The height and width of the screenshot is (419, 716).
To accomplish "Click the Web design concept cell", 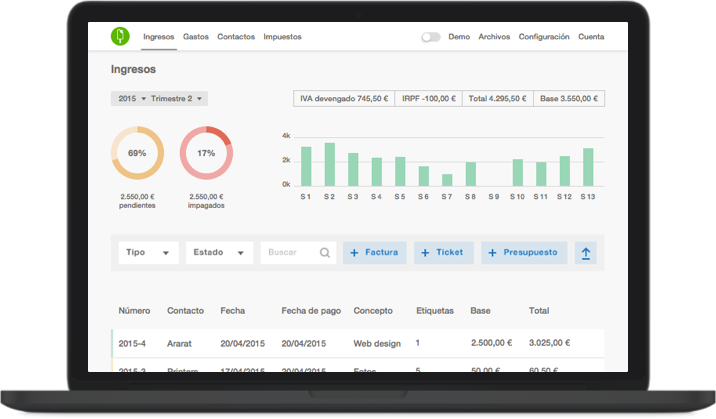I will point(377,344).
